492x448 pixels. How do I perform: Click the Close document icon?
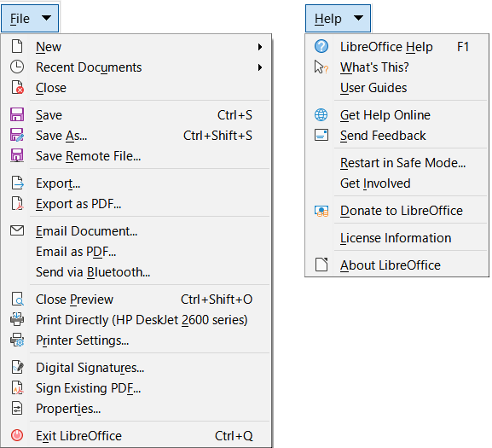point(17,88)
